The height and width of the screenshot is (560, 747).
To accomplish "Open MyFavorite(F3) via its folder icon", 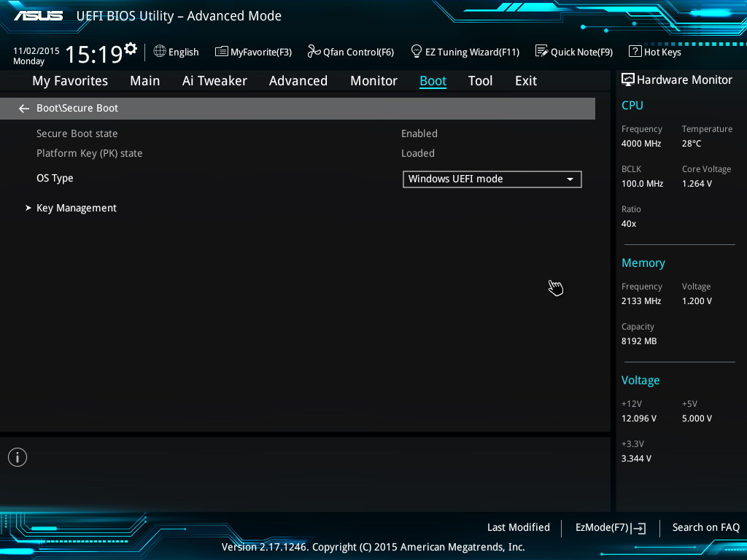I will tap(221, 52).
